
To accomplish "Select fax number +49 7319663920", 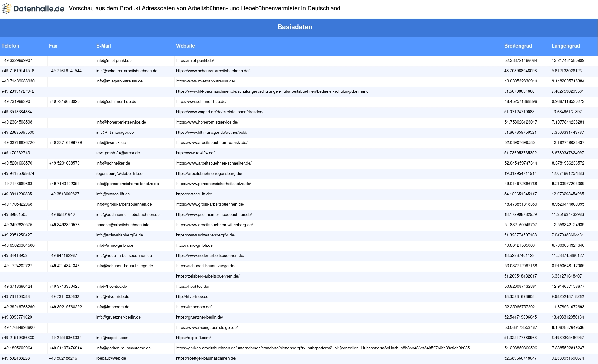I will pyautogui.click(x=64, y=102).
